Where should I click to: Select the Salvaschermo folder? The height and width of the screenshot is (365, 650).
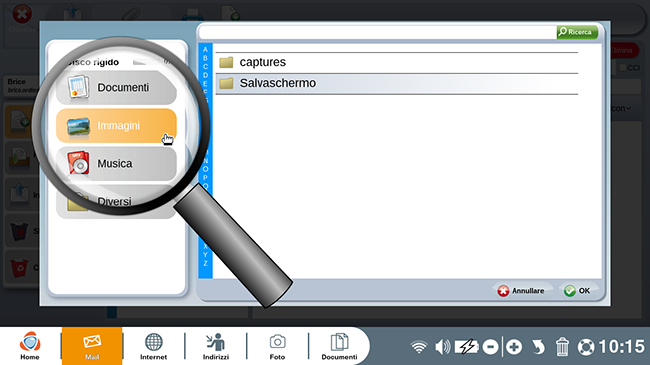click(x=397, y=84)
